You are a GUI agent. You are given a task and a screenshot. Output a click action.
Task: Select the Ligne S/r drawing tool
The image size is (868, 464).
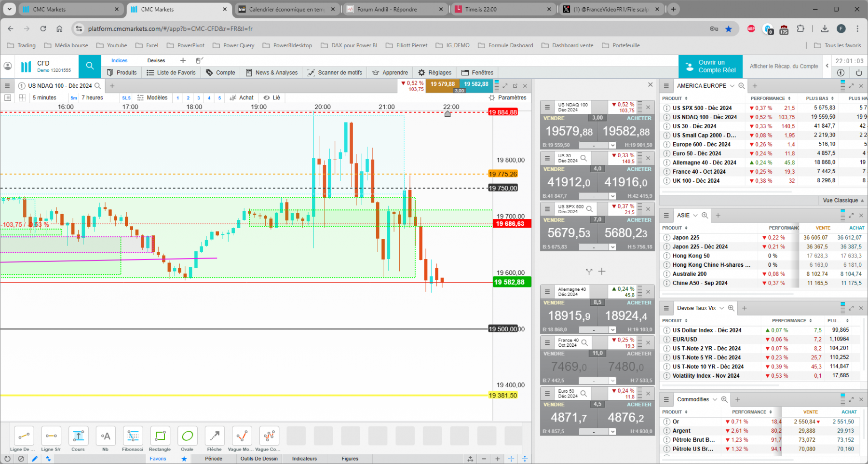point(51,436)
